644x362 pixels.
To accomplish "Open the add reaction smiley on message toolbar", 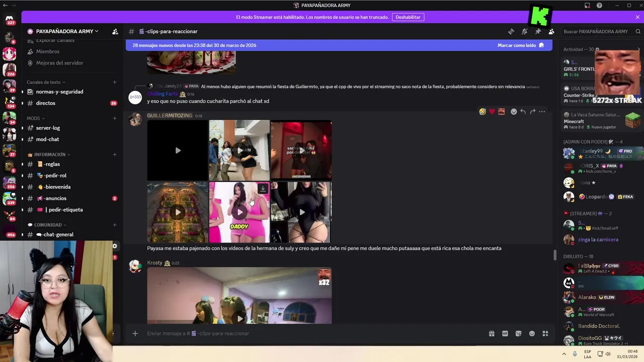I will [x=514, y=112].
